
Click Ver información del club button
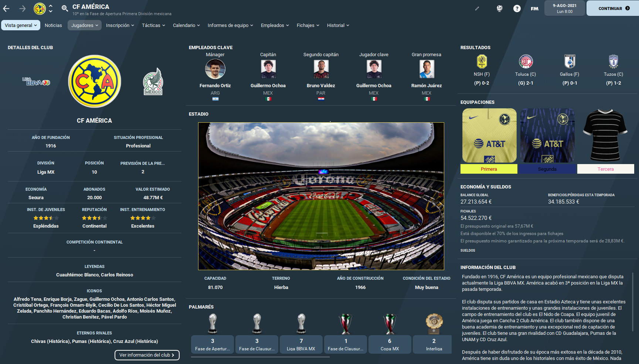coord(147,355)
